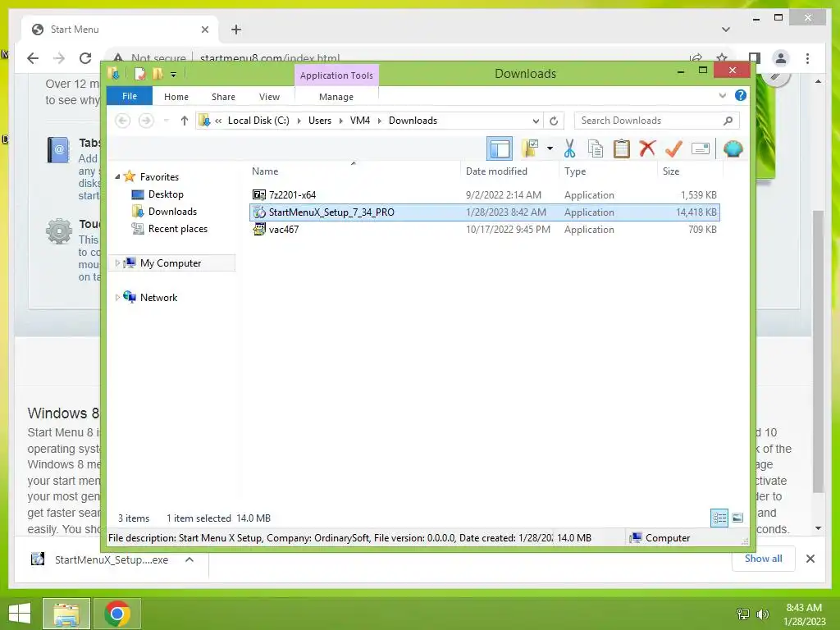Click the New folder quick access icon
Viewport: 840px width, 630px height.
click(157, 74)
